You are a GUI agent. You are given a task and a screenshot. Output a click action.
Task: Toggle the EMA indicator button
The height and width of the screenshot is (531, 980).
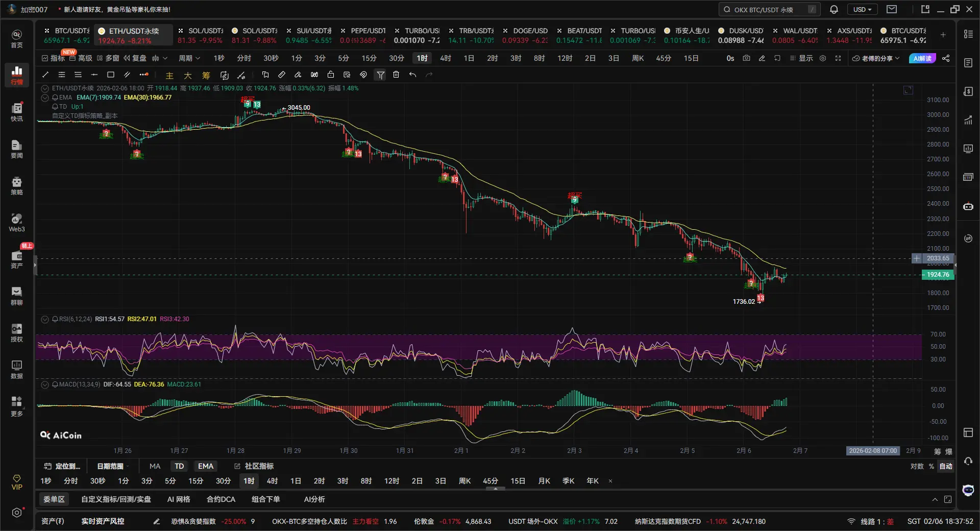(206, 466)
